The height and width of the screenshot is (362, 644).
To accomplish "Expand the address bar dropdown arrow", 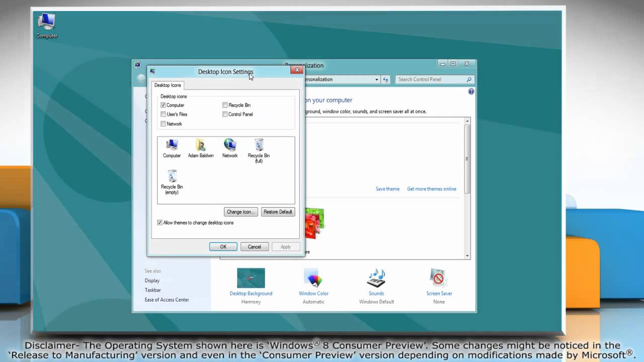I will click(x=376, y=79).
